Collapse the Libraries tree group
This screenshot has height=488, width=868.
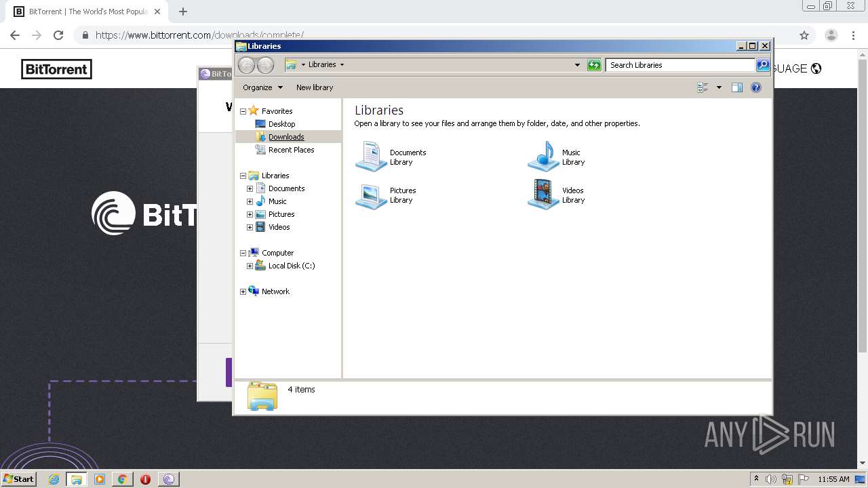click(243, 176)
